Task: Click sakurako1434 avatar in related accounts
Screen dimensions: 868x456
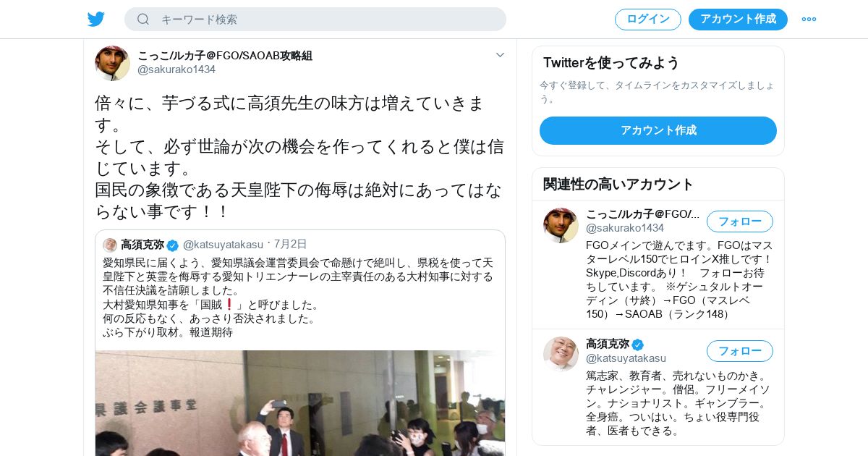Action: pyautogui.click(x=561, y=225)
